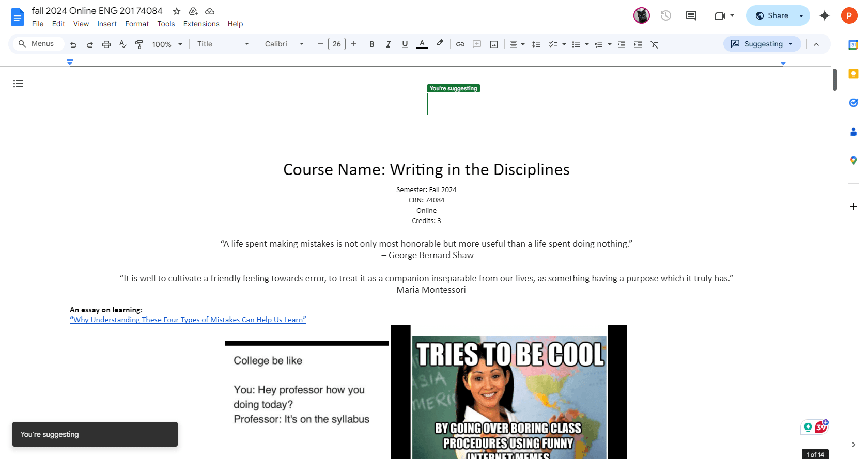Add a comment from toolbar icon
868x459 pixels.
[x=477, y=44]
